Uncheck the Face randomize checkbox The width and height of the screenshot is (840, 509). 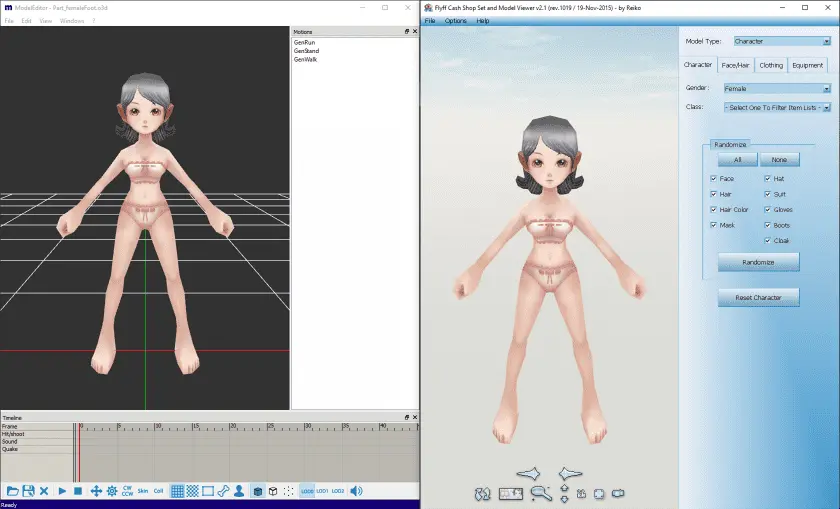pos(714,178)
